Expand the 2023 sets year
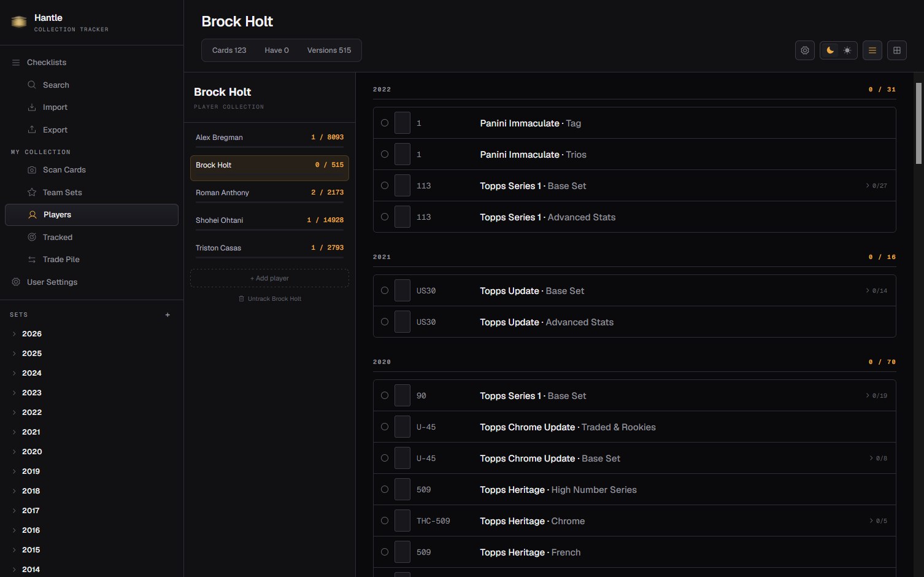 coord(14,393)
